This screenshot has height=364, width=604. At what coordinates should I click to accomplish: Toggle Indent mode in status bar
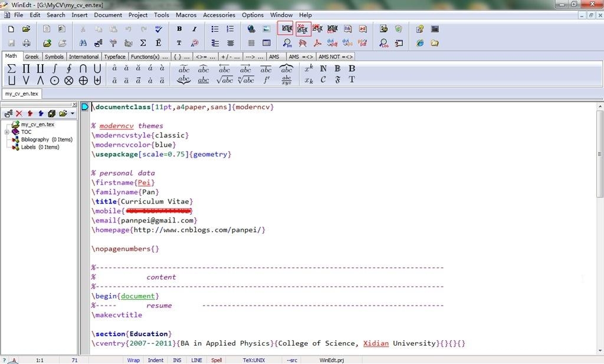click(156, 360)
